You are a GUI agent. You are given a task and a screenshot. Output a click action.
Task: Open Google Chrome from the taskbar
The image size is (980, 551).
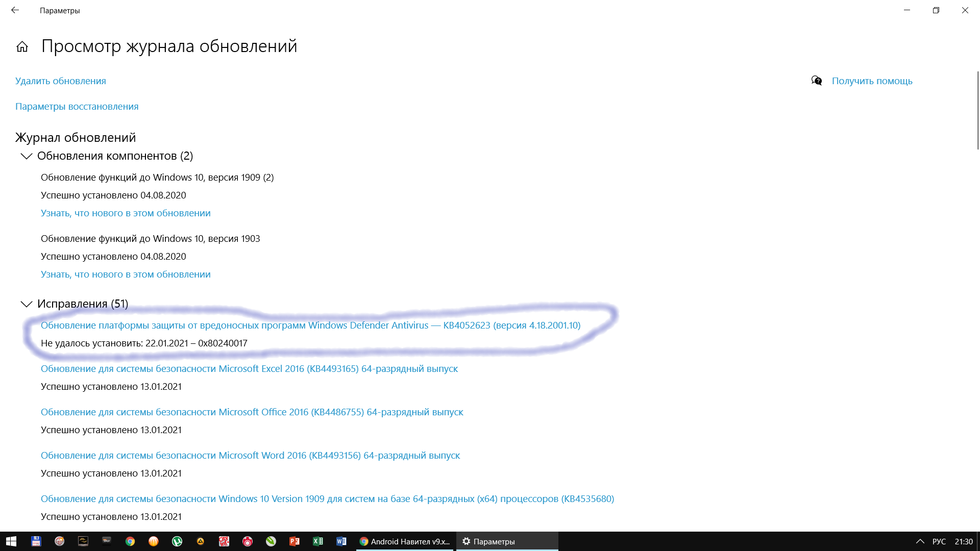[x=130, y=541]
